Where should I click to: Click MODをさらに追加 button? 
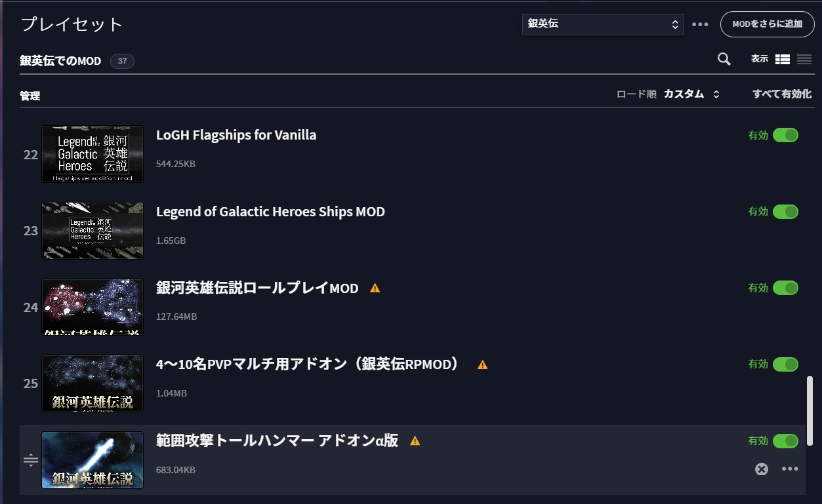[767, 24]
